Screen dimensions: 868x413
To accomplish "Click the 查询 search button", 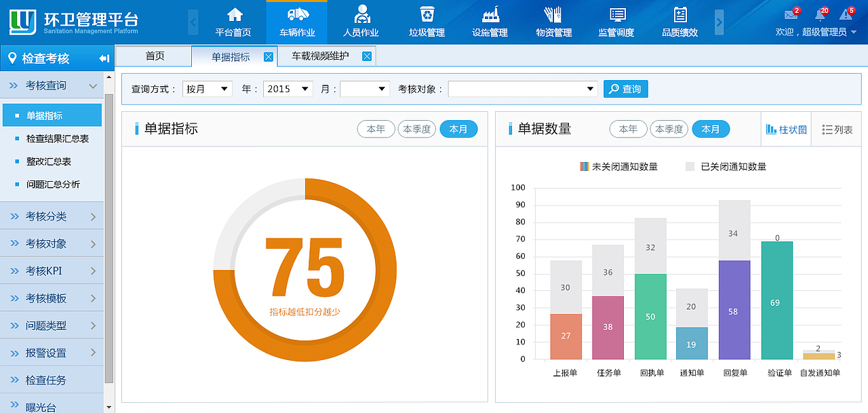I will coord(625,89).
